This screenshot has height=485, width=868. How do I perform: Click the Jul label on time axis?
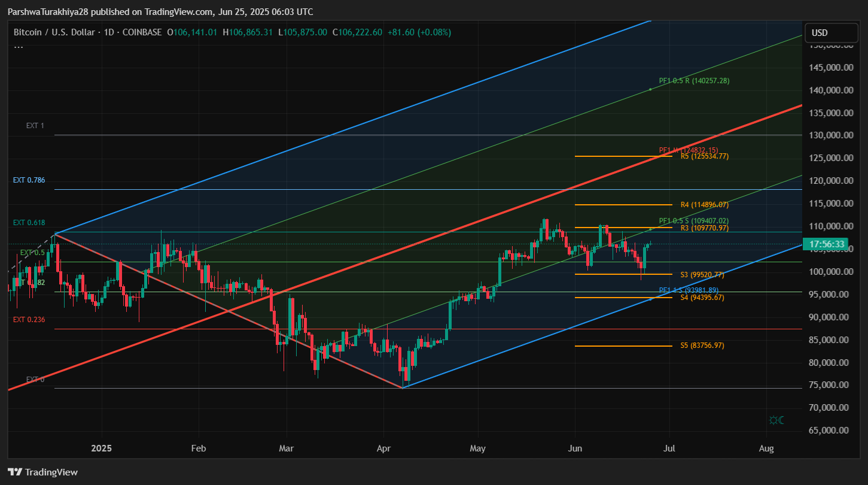point(669,448)
